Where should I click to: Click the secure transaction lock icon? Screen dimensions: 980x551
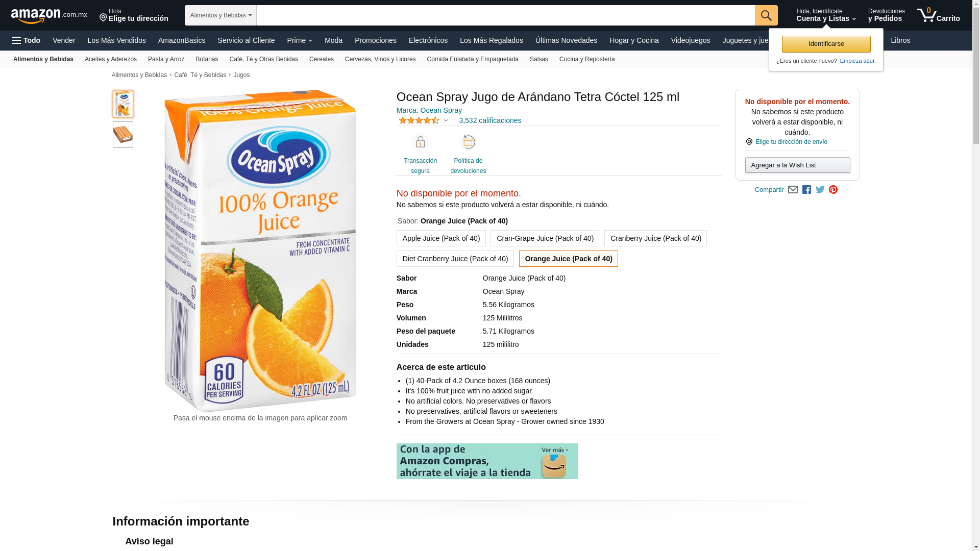[x=420, y=142]
